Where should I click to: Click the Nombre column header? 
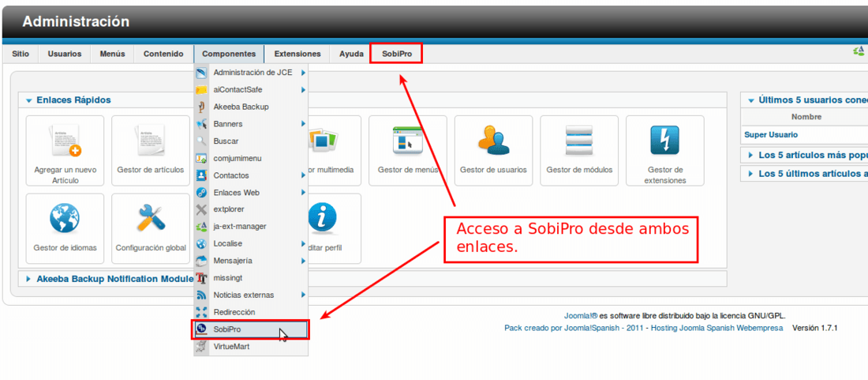[806, 117]
